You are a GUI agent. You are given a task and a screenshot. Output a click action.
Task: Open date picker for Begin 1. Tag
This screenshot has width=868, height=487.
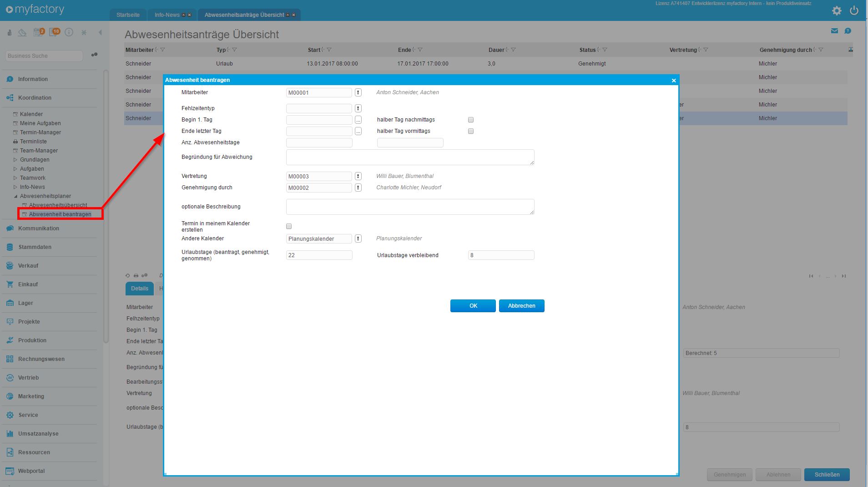[x=358, y=120]
